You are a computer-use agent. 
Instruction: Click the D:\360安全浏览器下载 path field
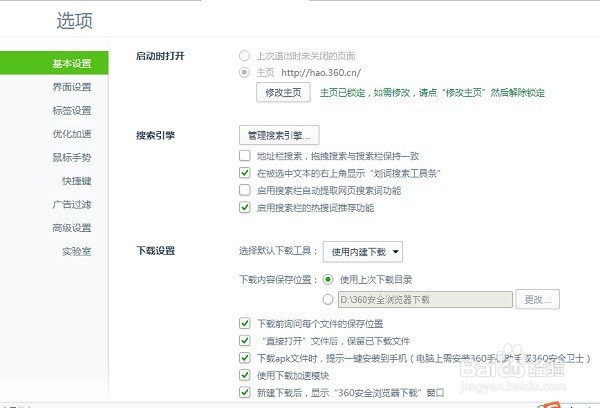tap(425, 299)
